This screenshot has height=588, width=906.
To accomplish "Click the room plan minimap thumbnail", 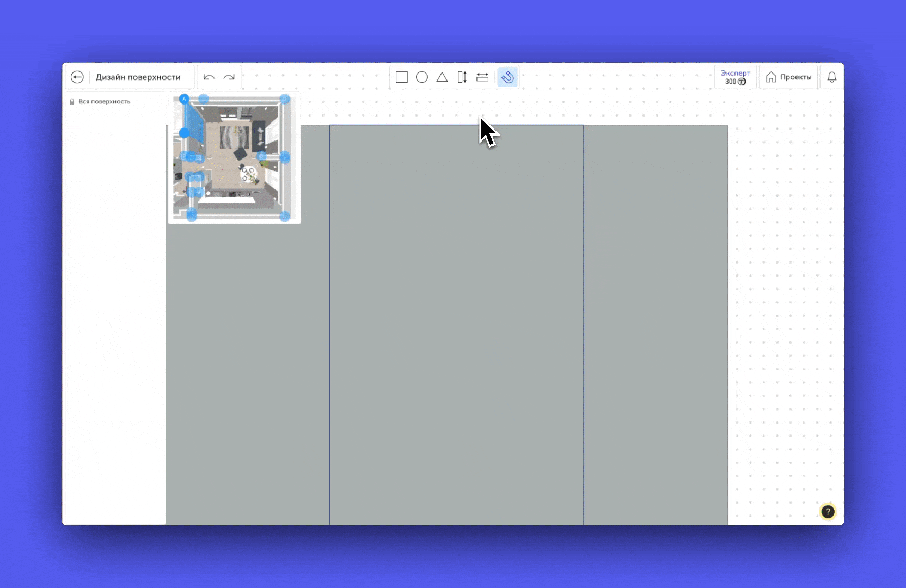I will point(234,158).
